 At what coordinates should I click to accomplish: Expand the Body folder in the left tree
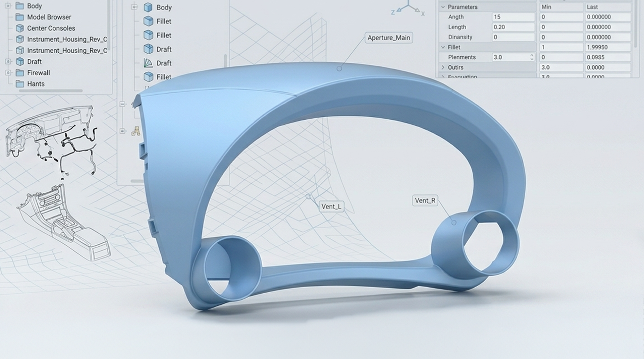(x=8, y=6)
